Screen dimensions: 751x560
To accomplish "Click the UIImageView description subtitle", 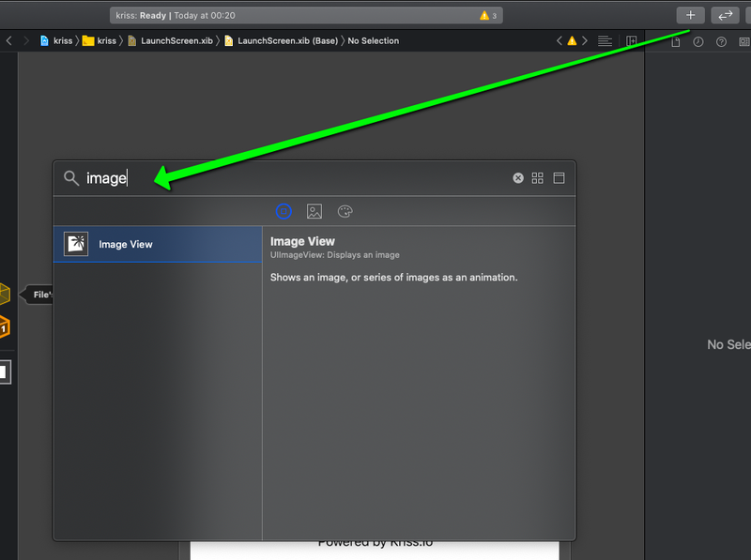I will (x=335, y=255).
